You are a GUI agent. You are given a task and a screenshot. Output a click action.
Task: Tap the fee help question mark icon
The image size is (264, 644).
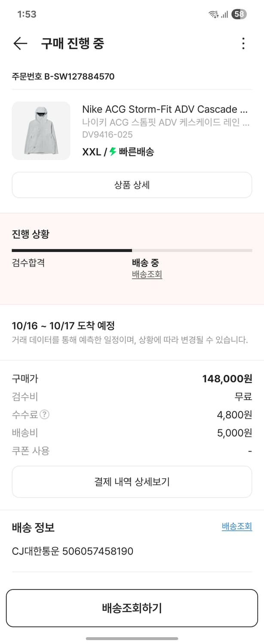[x=44, y=415]
